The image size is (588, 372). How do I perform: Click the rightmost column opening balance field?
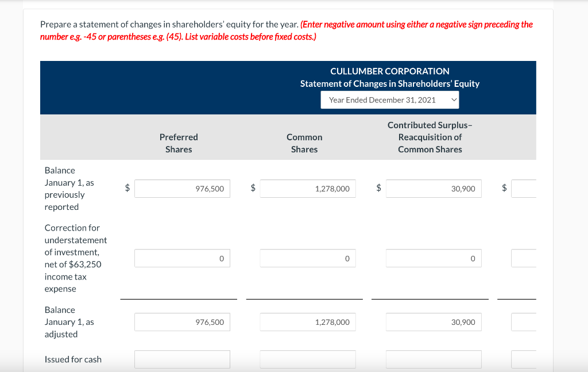[524, 188]
